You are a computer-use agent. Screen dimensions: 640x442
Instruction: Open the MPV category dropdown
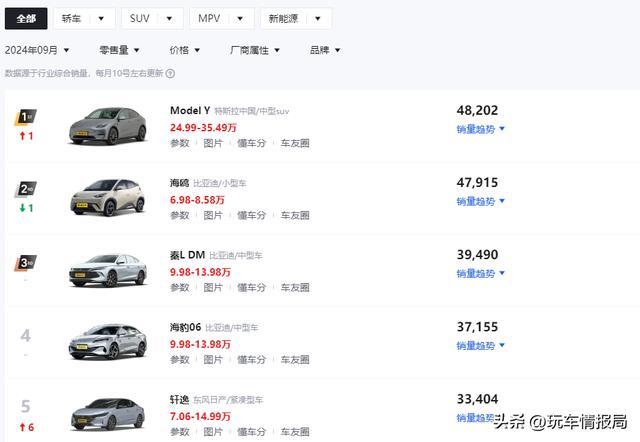(222, 18)
